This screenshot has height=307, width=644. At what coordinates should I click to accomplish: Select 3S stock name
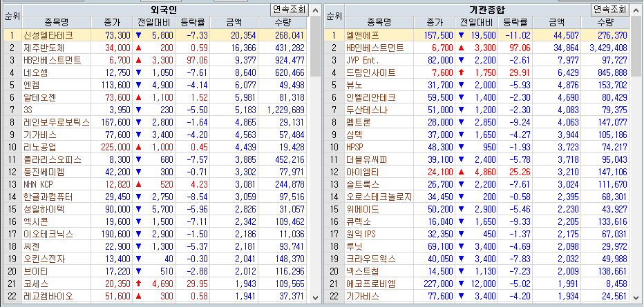pyautogui.click(x=28, y=110)
